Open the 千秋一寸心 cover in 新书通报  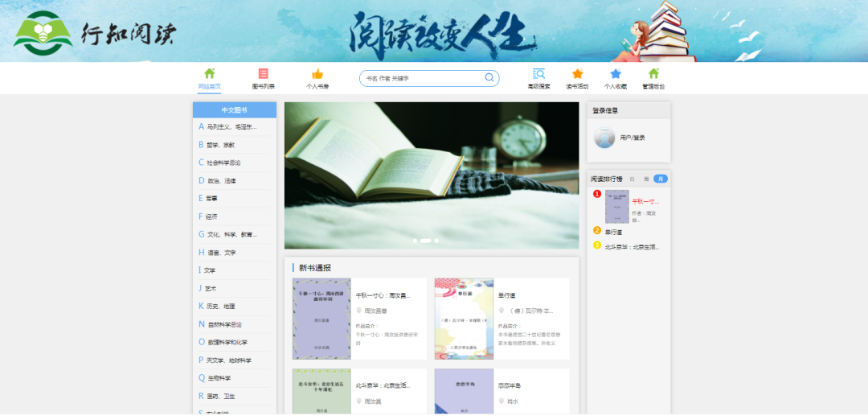pyautogui.click(x=321, y=319)
